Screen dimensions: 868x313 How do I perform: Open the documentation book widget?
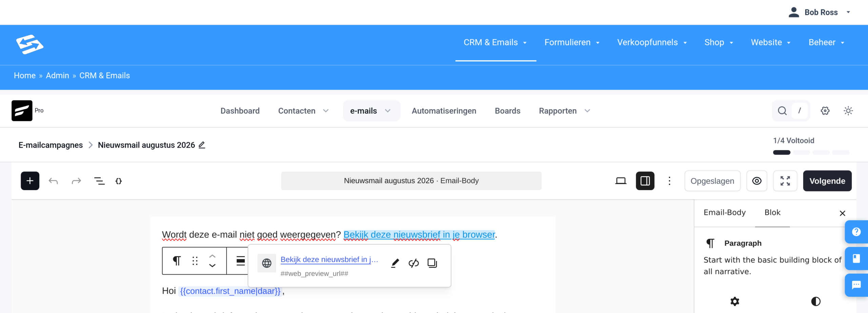pos(856,259)
